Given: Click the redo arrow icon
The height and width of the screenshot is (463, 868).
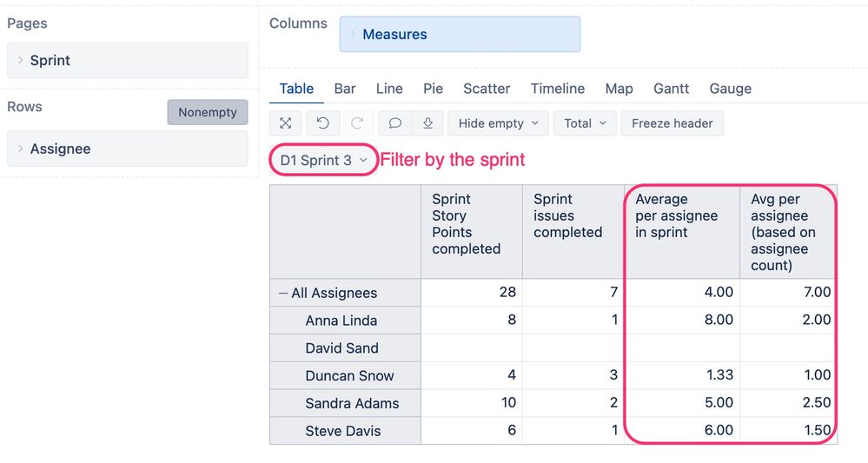Looking at the screenshot, I should click(357, 123).
